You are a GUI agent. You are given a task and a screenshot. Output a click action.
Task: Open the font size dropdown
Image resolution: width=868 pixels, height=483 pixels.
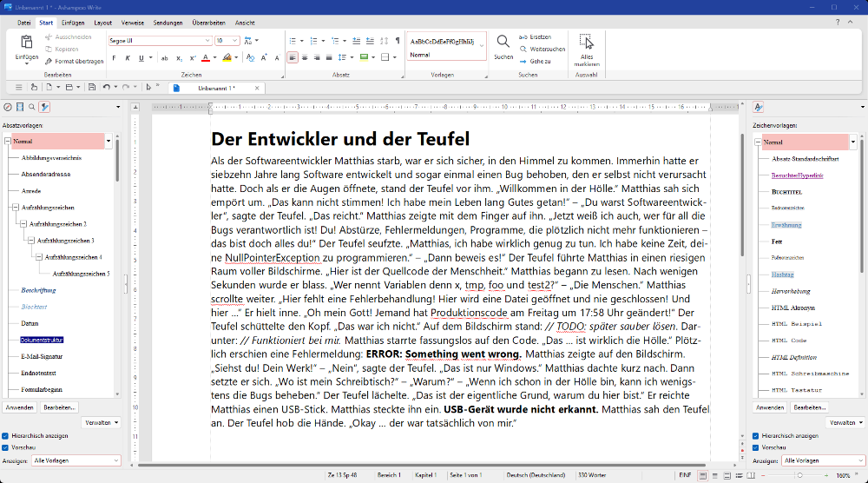235,41
